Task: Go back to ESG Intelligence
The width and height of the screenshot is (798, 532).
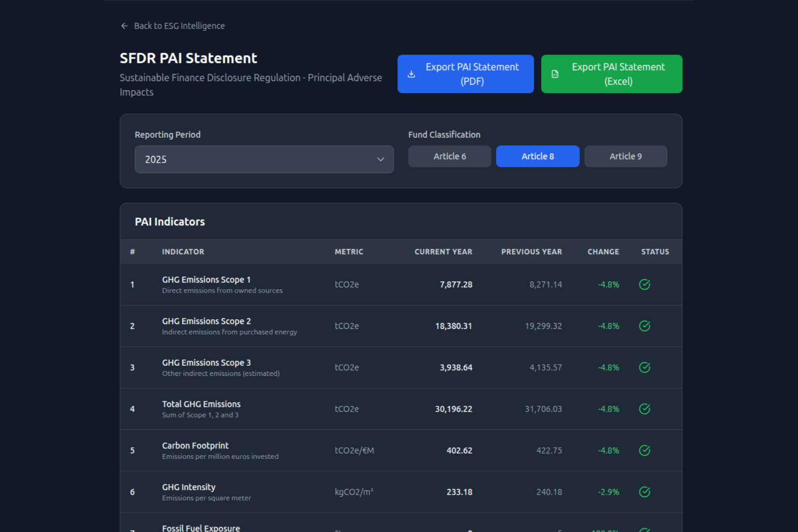Action: 179,26
